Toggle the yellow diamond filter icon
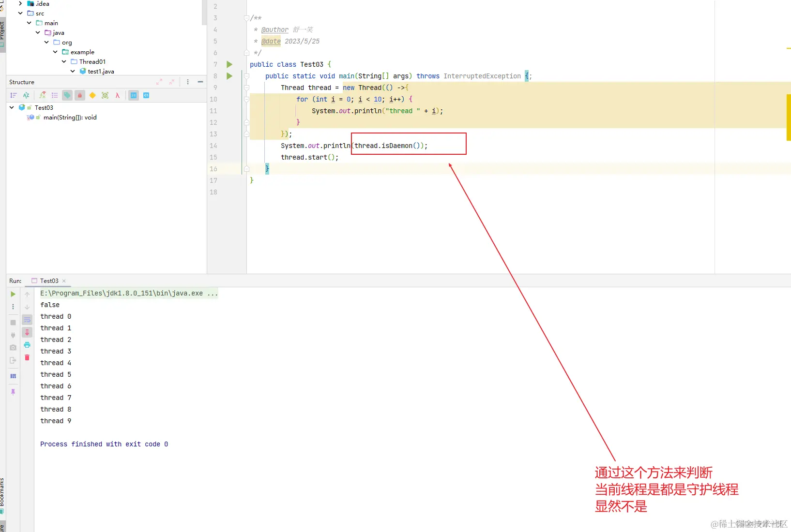This screenshot has height=532, width=791. pos(92,95)
